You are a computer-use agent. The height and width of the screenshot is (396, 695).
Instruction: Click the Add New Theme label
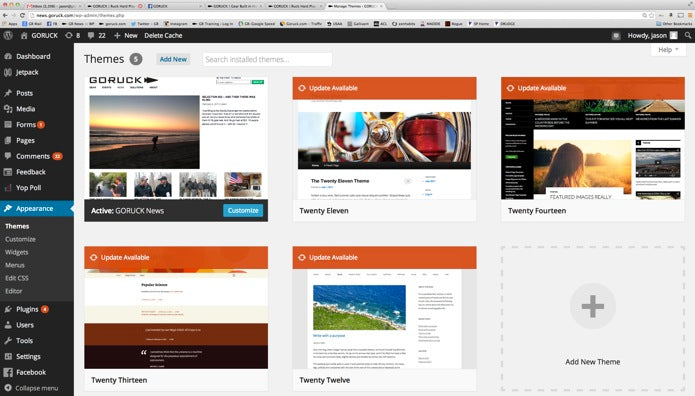coord(593,362)
